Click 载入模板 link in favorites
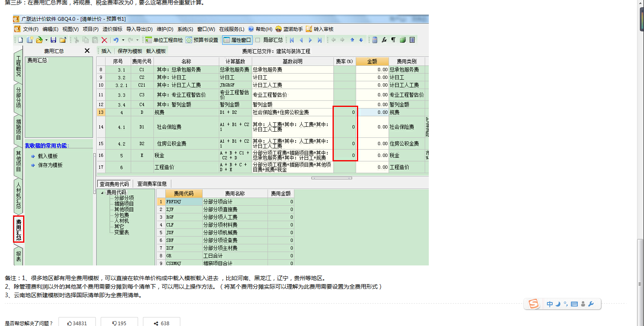This screenshot has width=644, height=326. [x=48, y=156]
